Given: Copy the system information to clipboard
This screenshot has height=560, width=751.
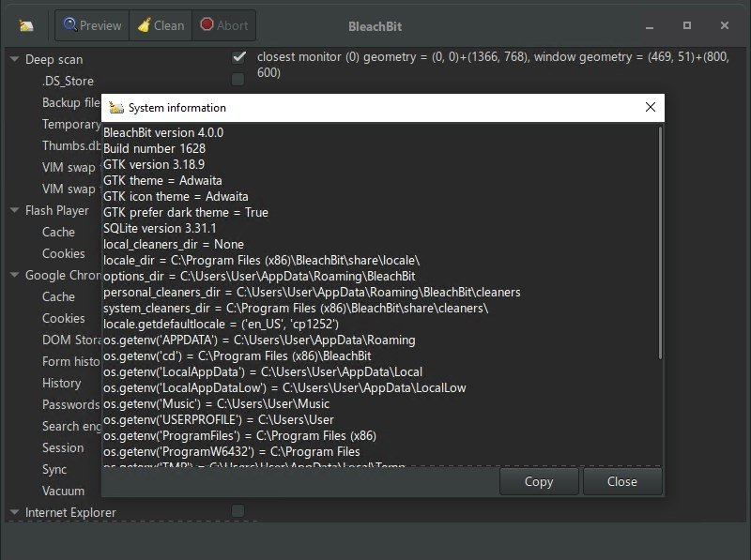Looking at the screenshot, I should [539, 481].
